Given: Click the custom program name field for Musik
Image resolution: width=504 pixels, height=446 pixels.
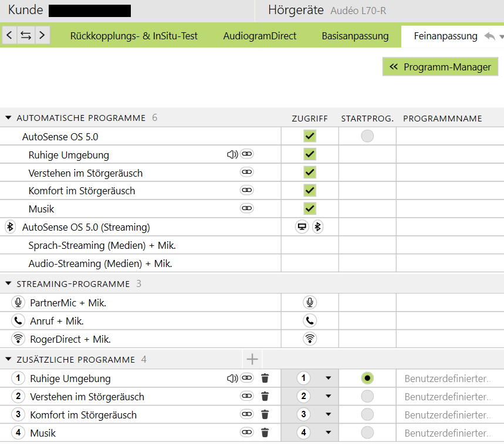Looking at the screenshot, I should (x=447, y=433).
